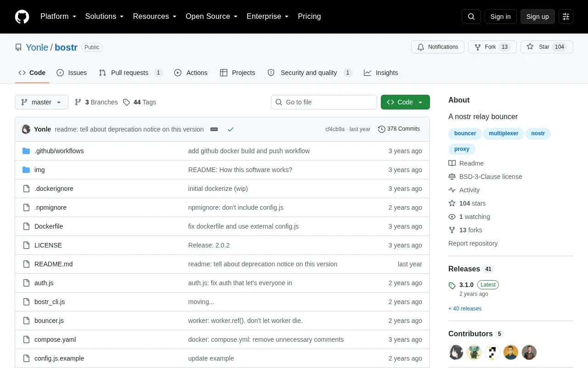
Task: Switch to the Issues tab
Action: 72,73
